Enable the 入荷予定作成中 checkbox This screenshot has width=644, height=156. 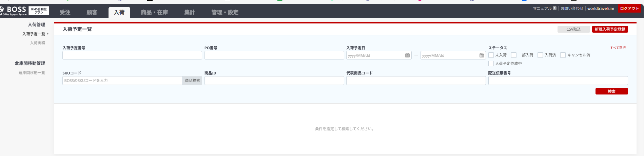coord(491,64)
